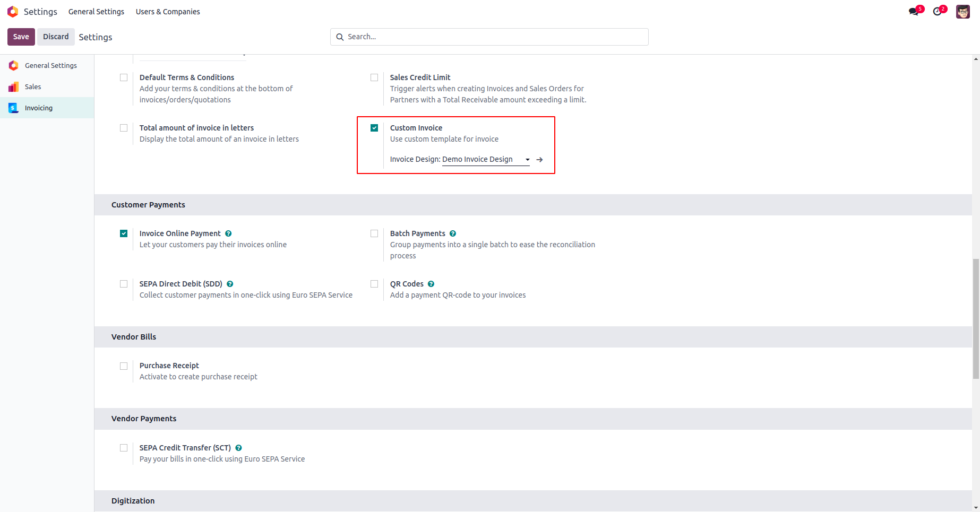Open the Users & Companies menu
The image size is (980, 512).
coord(168,12)
